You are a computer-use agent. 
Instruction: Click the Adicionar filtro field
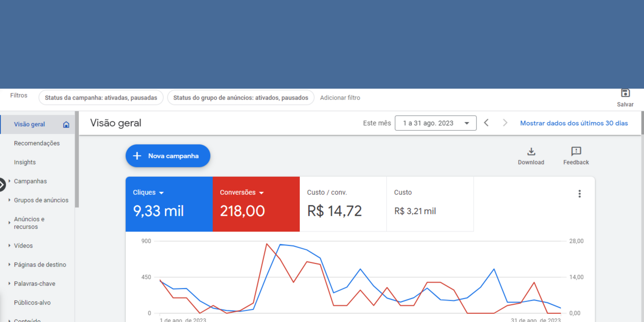340,98
